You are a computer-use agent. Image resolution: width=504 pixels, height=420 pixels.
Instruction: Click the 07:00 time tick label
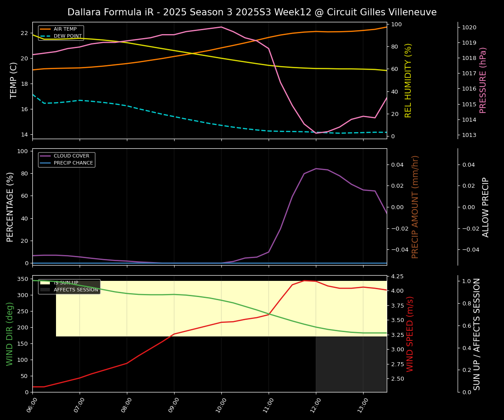[x=79, y=405]
